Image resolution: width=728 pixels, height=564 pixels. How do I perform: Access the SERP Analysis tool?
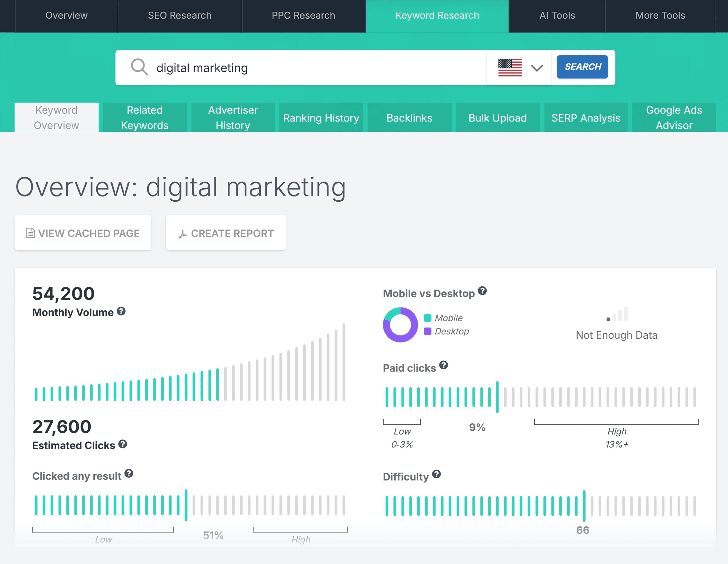(584, 117)
